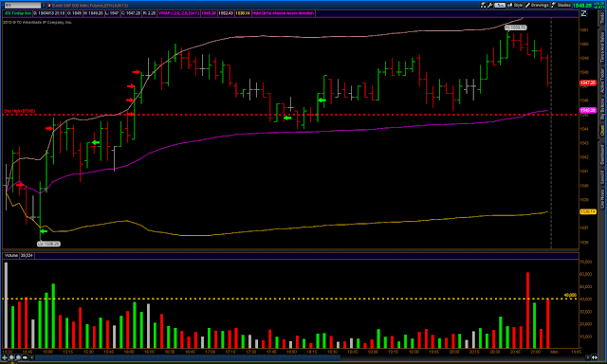This screenshot has width=607, height=364.
Task: Open the timeframe selector button
Action: [500, 5]
